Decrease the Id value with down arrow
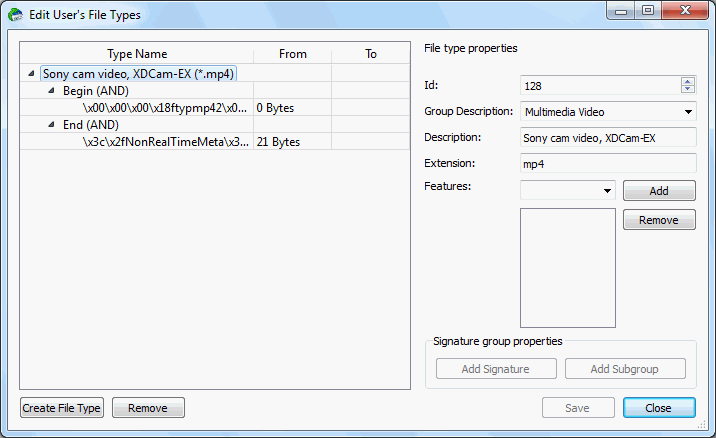Viewport: 716px width, 438px height. coord(688,89)
